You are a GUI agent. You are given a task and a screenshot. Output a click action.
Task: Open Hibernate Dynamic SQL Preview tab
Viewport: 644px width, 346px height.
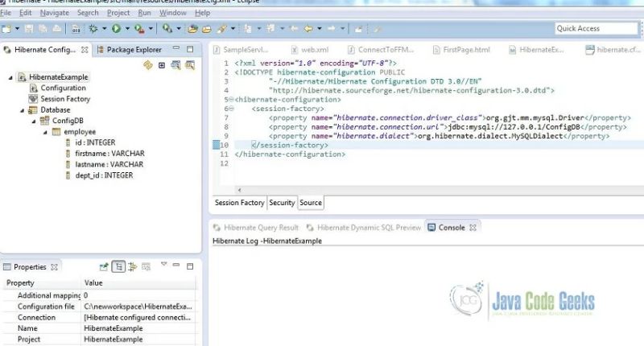click(x=364, y=228)
